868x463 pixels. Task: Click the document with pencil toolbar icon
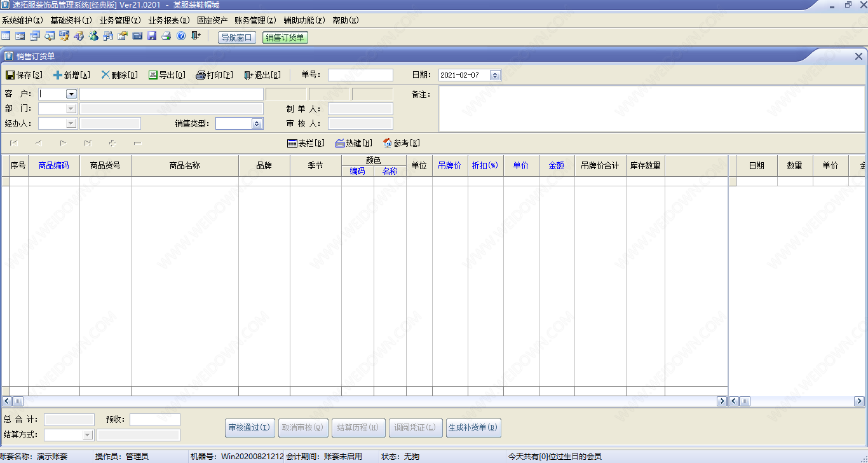(x=123, y=36)
